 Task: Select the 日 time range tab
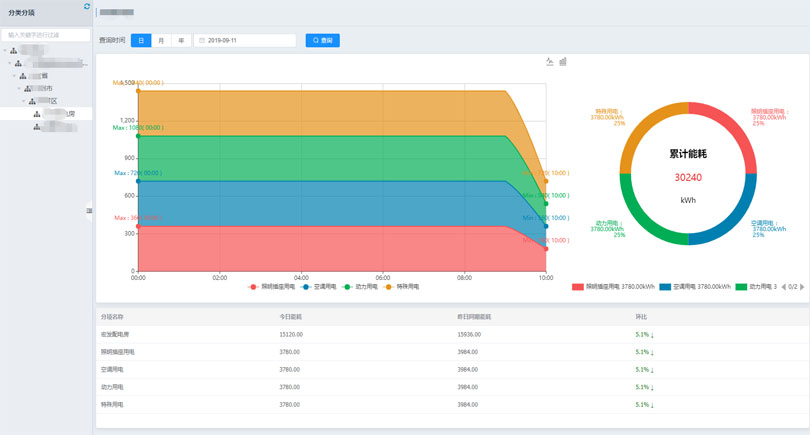(140, 41)
